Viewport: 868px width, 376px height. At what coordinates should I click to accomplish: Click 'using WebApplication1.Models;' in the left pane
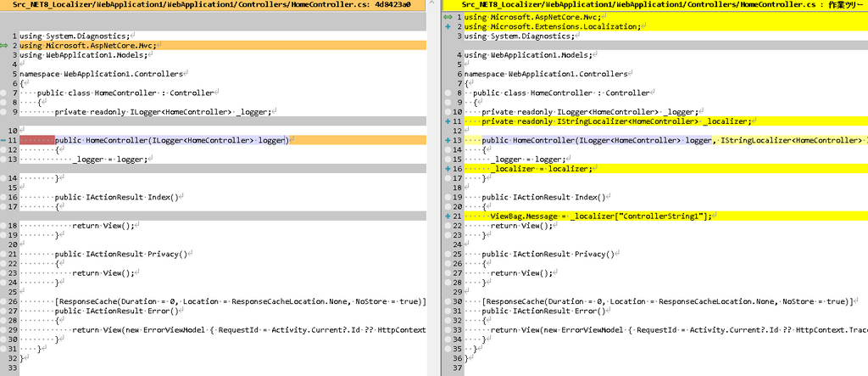tap(86, 55)
